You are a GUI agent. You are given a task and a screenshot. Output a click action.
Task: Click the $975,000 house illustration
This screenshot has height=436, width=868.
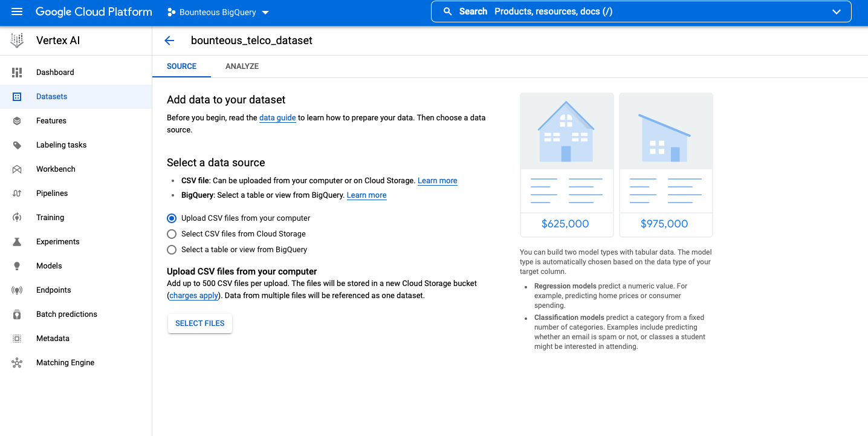[x=666, y=164]
